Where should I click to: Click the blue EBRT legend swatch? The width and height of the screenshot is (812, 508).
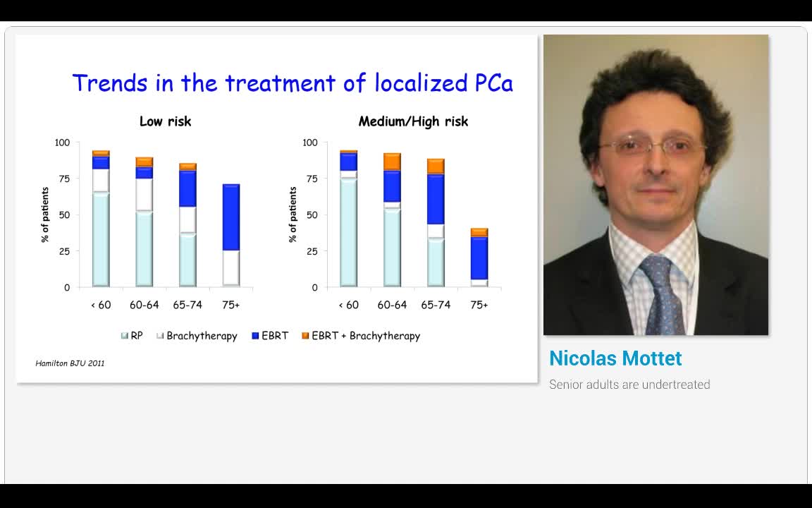click(x=255, y=336)
